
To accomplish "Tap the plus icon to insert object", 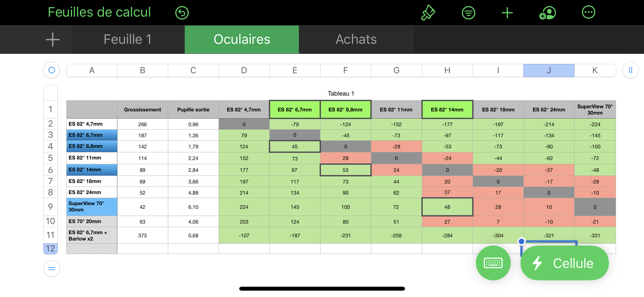I will (507, 13).
